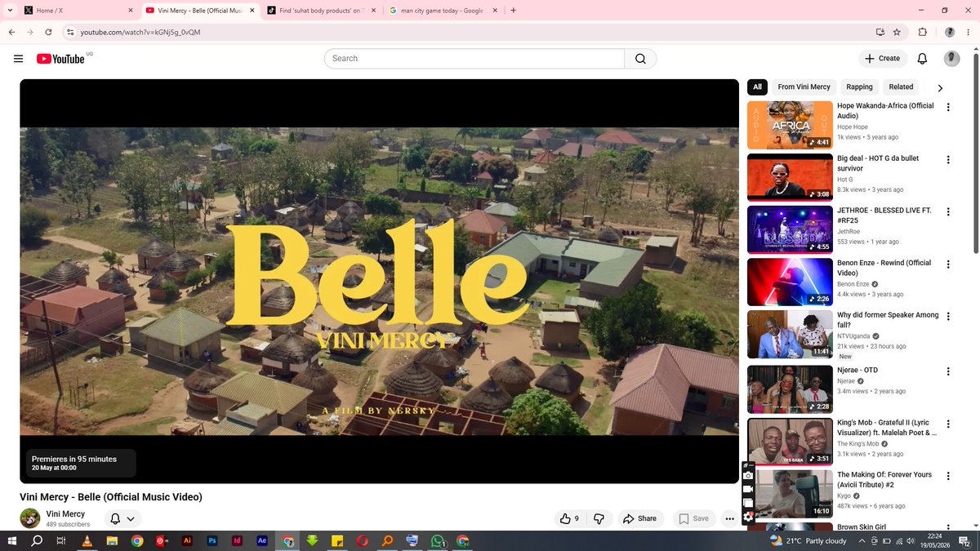980x551 pixels.
Task: Toggle the channel notification bell for Vini Mercy
Action: tap(115, 518)
